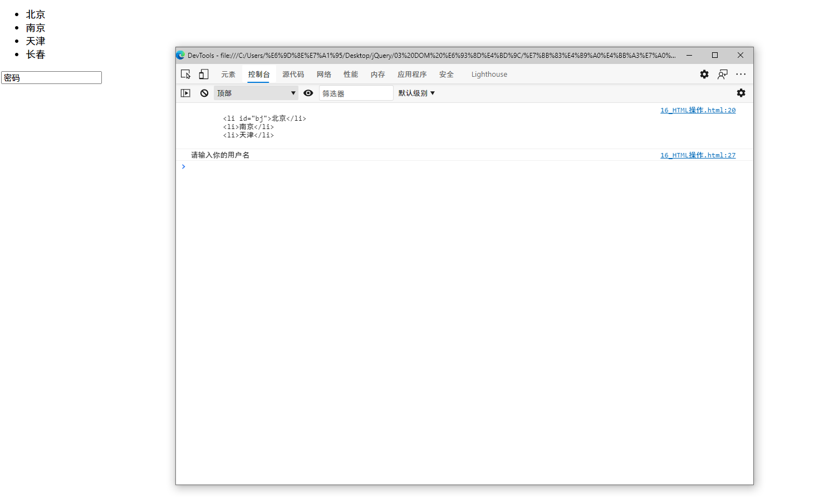Click the console prompt input line
This screenshot has height=504, width=819.
coord(468,167)
